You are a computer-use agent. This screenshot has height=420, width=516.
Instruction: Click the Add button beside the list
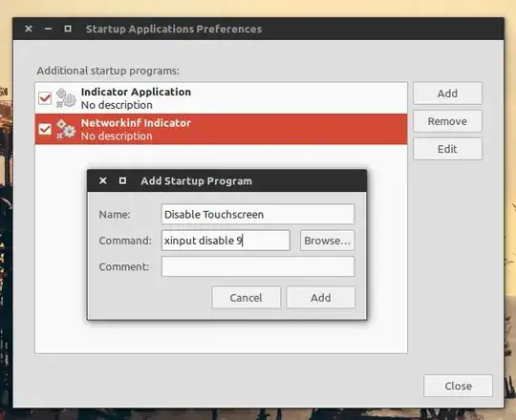click(447, 94)
